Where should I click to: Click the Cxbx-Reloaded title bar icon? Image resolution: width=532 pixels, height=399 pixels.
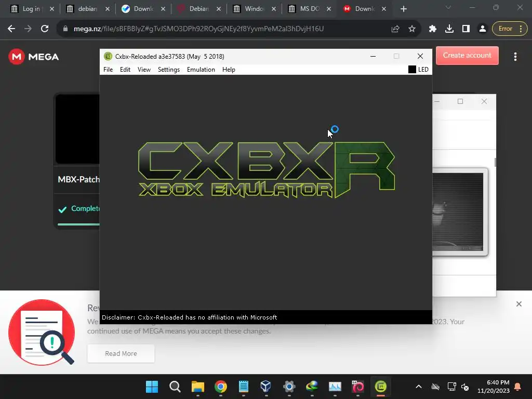108,56
